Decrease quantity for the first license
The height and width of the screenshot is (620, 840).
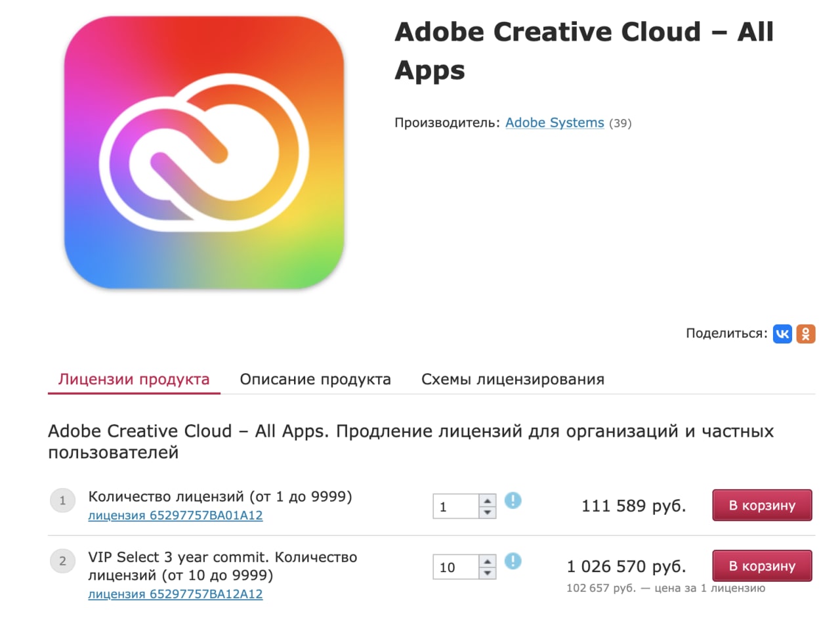(x=487, y=512)
